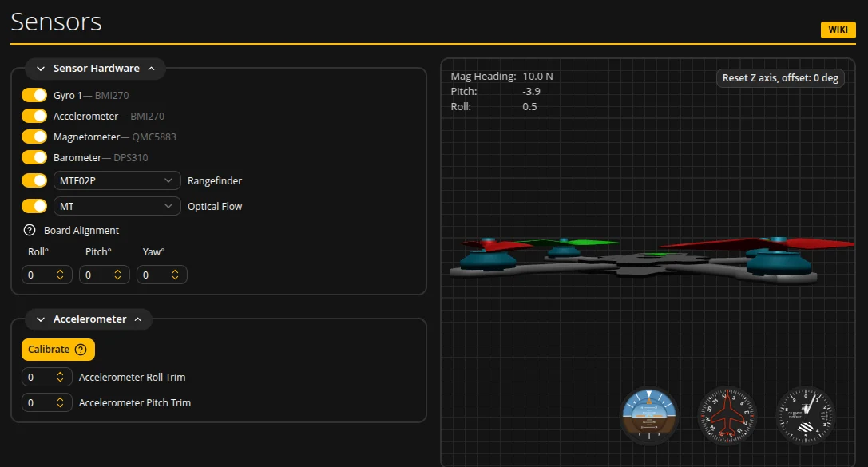Click the Yaw° board alignment field
The image size is (868, 467).
pos(162,275)
